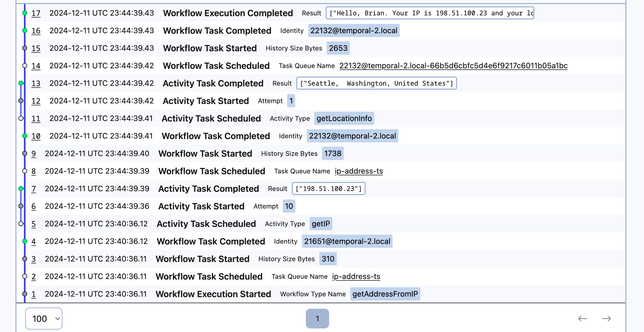
Task: Select page 1 pagination button
Action: point(317,319)
